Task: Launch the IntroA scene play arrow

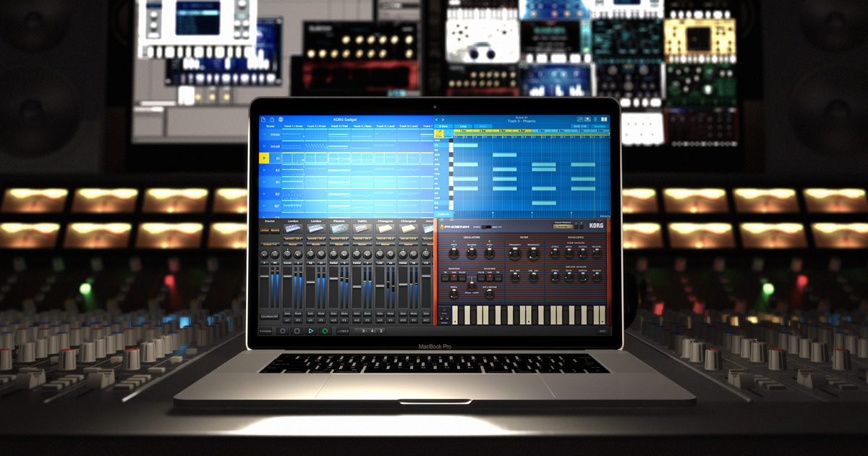Action: [264, 135]
